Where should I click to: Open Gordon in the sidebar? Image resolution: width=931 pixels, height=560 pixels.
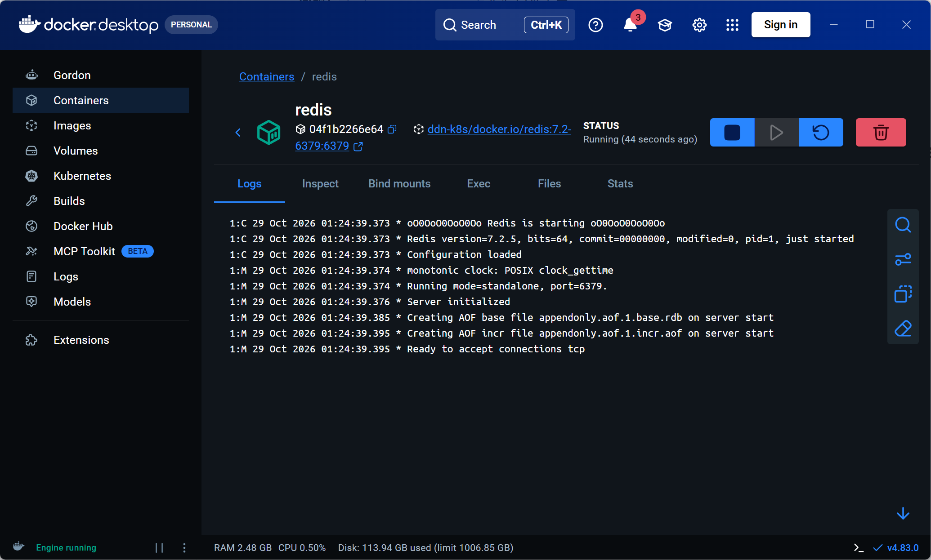101,75
